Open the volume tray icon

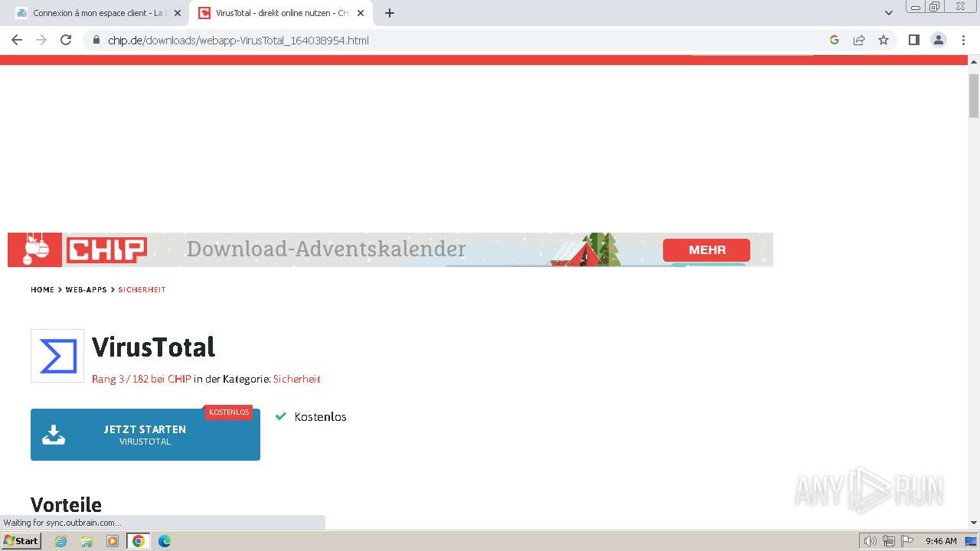tap(871, 541)
